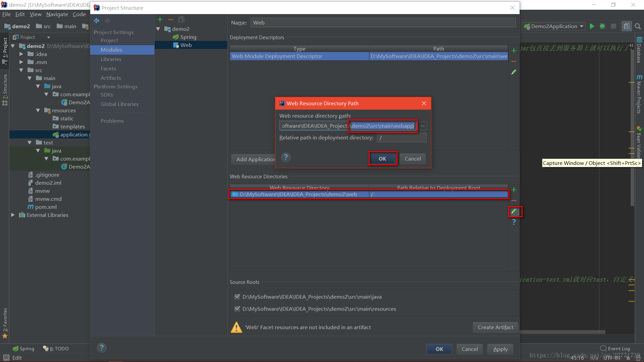
Task: Confirm the web resource directory path with OK
Action: 382,159
